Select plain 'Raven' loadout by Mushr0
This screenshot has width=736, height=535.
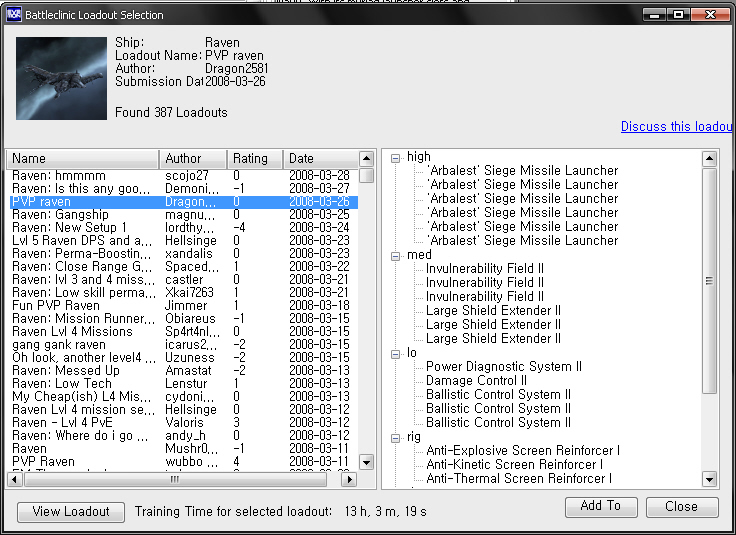pyautogui.click(x=184, y=448)
